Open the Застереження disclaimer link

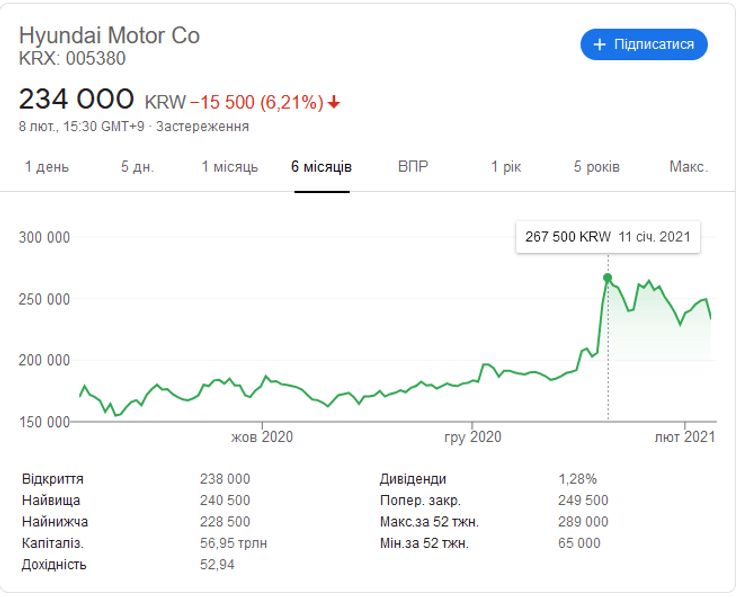(204, 126)
